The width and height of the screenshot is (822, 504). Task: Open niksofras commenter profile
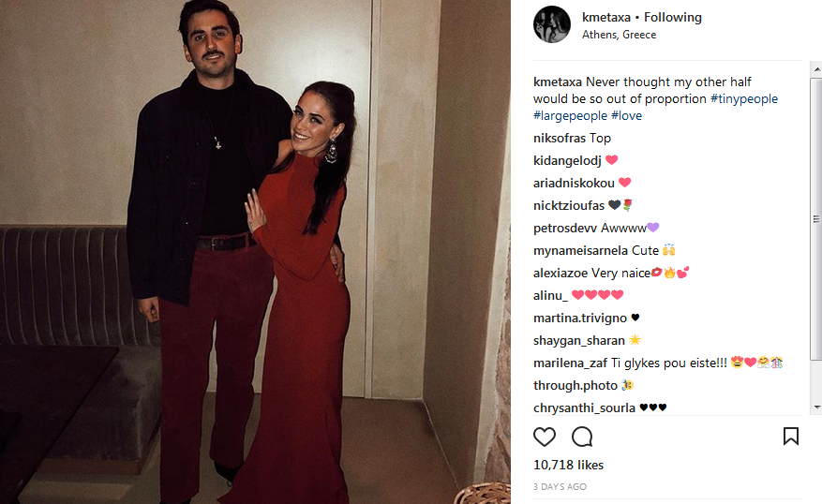coord(560,139)
